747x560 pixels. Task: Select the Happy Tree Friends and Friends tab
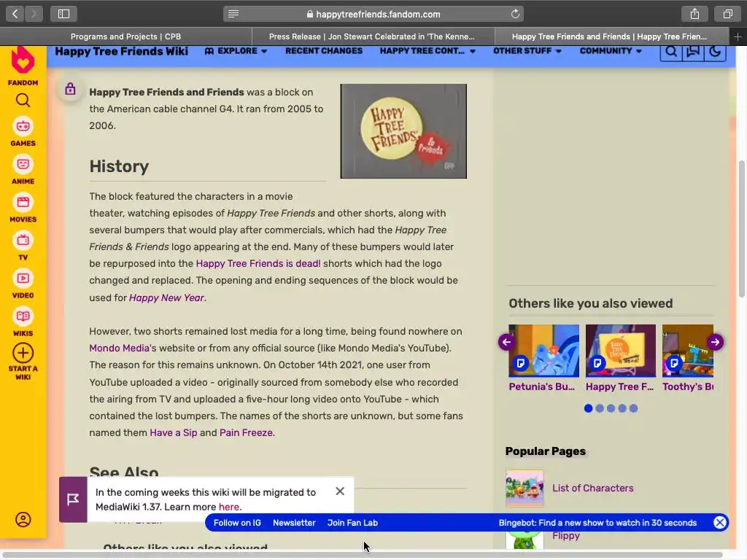pos(612,36)
